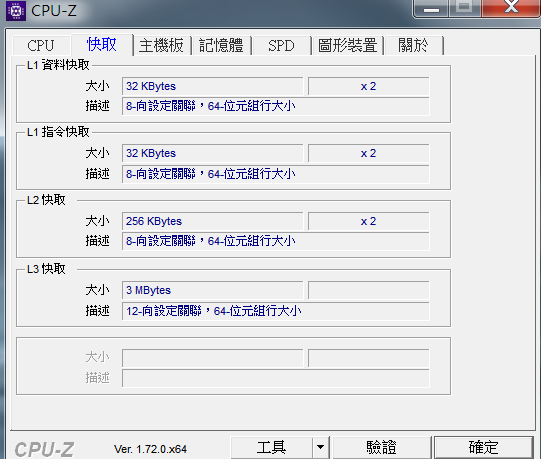Minimize the CPU-Z window
541x459 pixels.
pyautogui.click(x=431, y=8)
